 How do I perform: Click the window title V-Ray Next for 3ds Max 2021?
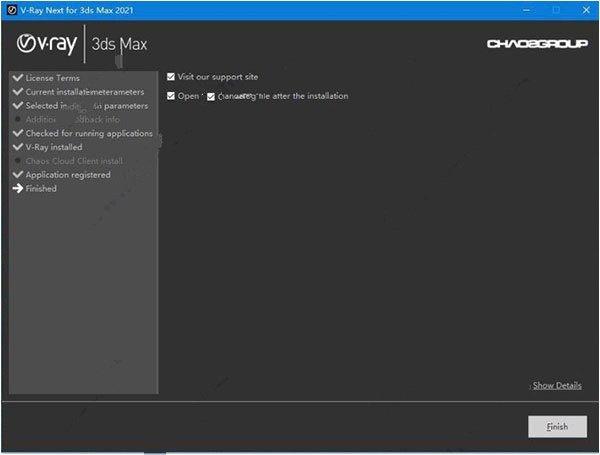click(x=77, y=10)
